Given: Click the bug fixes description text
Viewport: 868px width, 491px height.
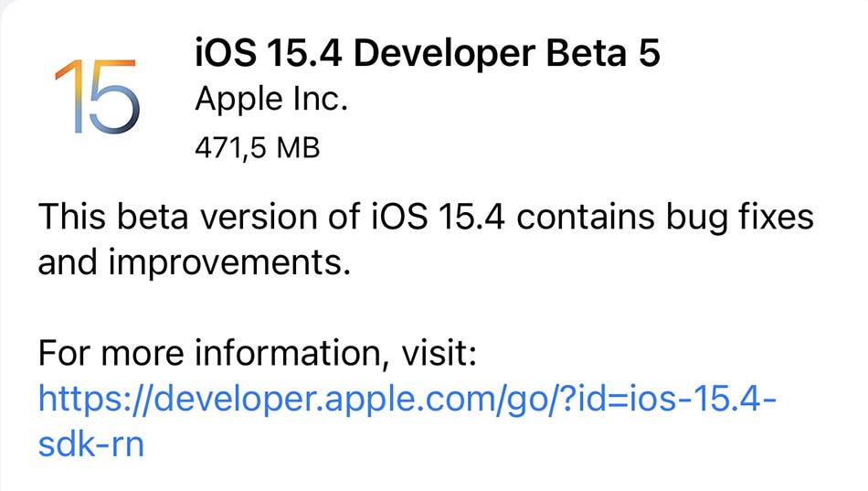Looking at the screenshot, I should [x=426, y=240].
